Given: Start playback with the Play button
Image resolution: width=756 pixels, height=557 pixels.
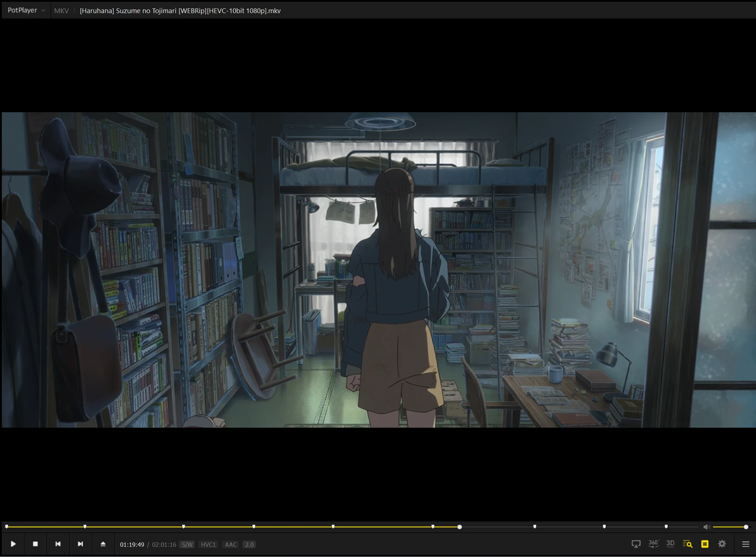Looking at the screenshot, I should (x=13, y=544).
